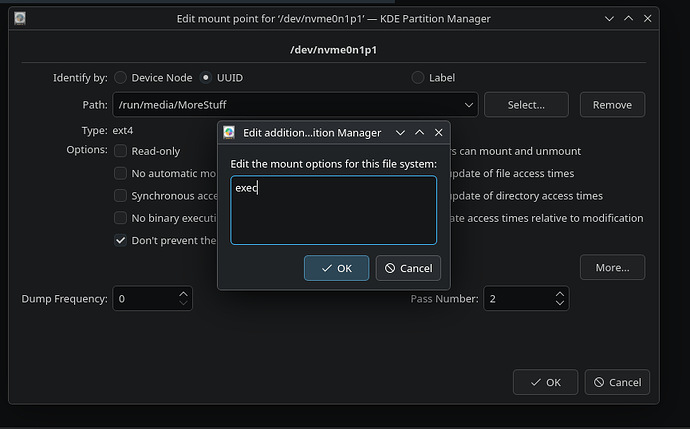The image size is (690, 429).
Task: Toggle the Synchronous access checkbox
Action: click(120, 196)
